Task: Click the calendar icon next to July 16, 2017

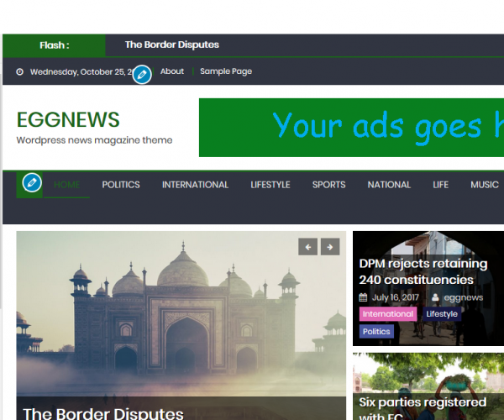Action: [x=363, y=297]
